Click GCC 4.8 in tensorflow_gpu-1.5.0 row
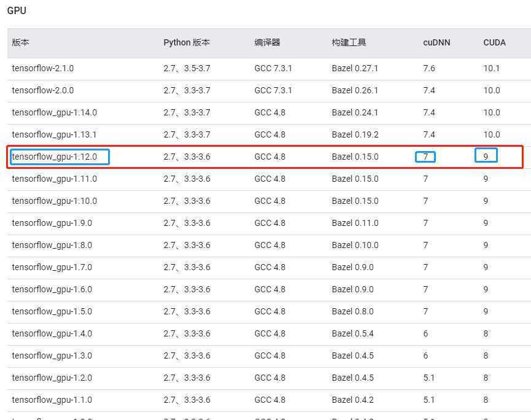531x420 pixels. tap(269, 311)
